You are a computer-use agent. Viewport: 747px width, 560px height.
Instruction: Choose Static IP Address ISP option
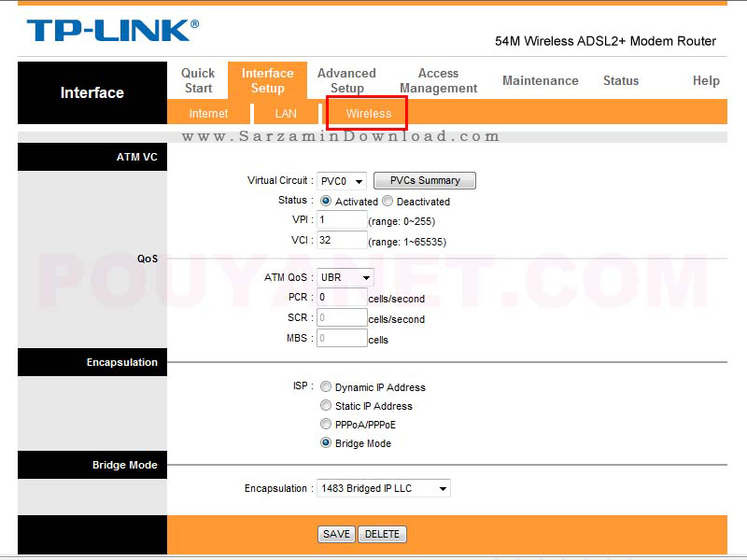pos(326,405)
